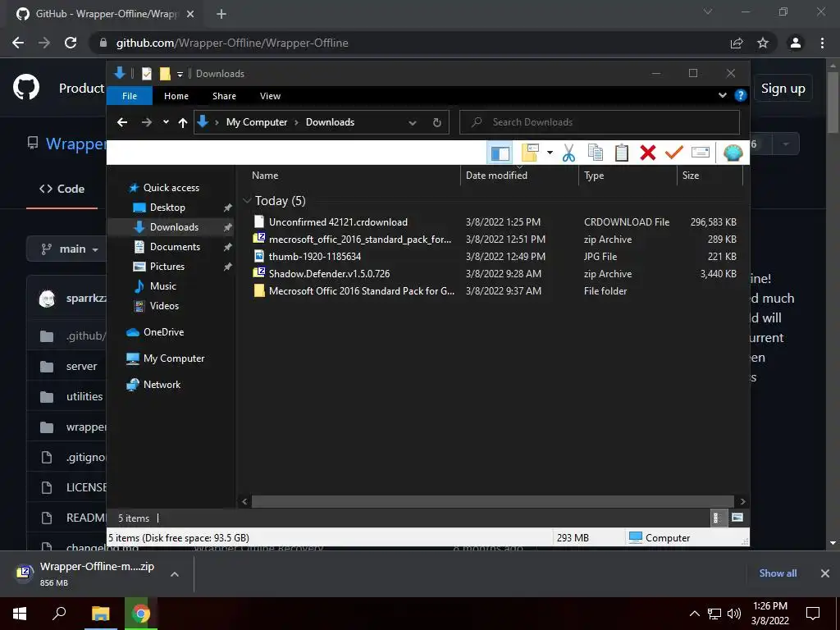840x630 pixels.
Task: Expand the ribbon with chevron arrow
Action: pyautogui.click(x=722, y=95)
